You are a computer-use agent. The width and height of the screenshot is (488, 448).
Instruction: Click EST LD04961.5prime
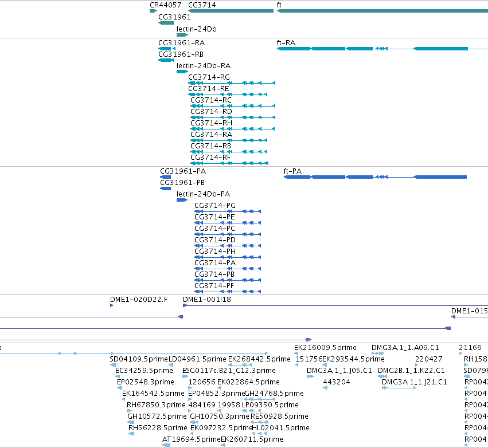(x=197, y=359)
